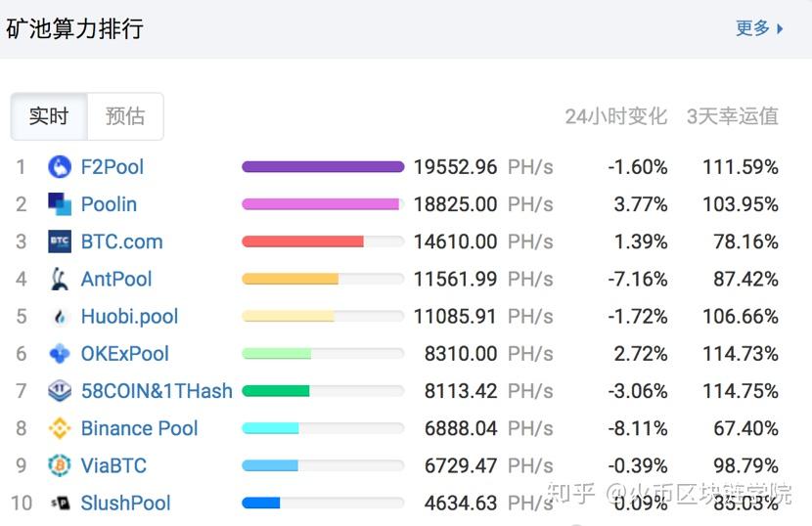Viewport: 812px width, 526px height.
Task: Click the 8310.00 hashrate value
Action: click(461, 354)
